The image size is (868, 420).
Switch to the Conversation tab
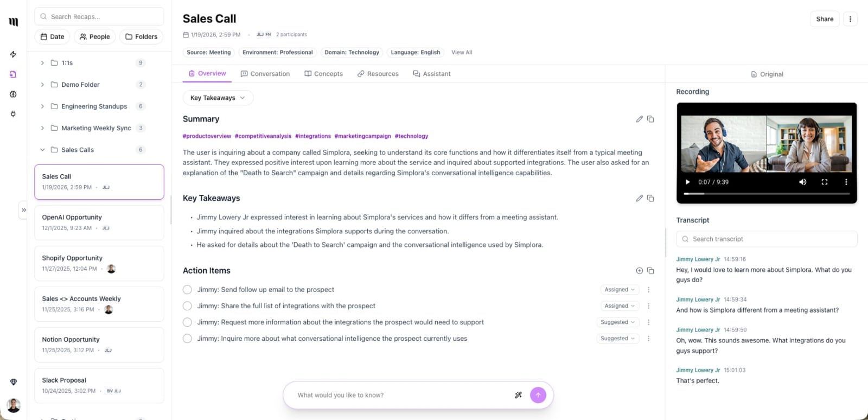[x=265, y=74]
